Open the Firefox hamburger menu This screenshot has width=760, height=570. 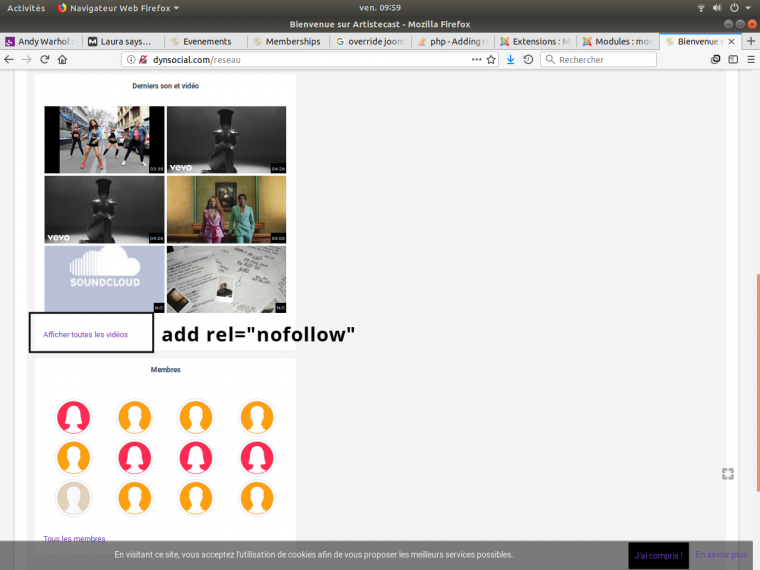(751, 60)
